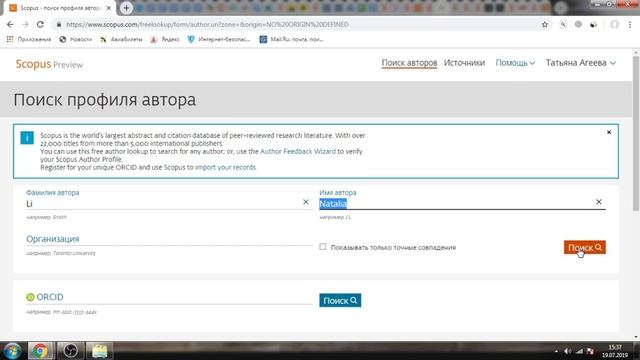Close the Scopus browser tab
640x360 pixels.
pos(109,8)
